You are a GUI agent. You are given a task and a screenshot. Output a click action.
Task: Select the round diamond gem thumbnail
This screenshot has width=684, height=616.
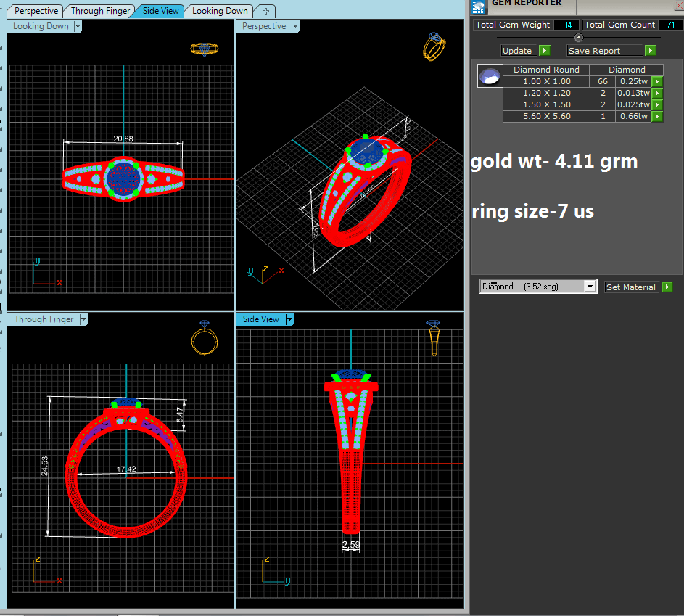point(490,76)
